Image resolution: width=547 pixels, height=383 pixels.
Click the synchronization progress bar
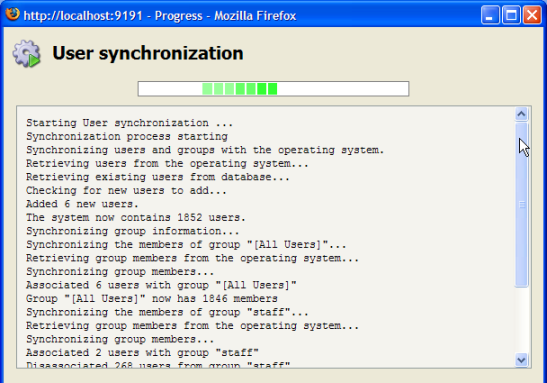tap(273, 89)
